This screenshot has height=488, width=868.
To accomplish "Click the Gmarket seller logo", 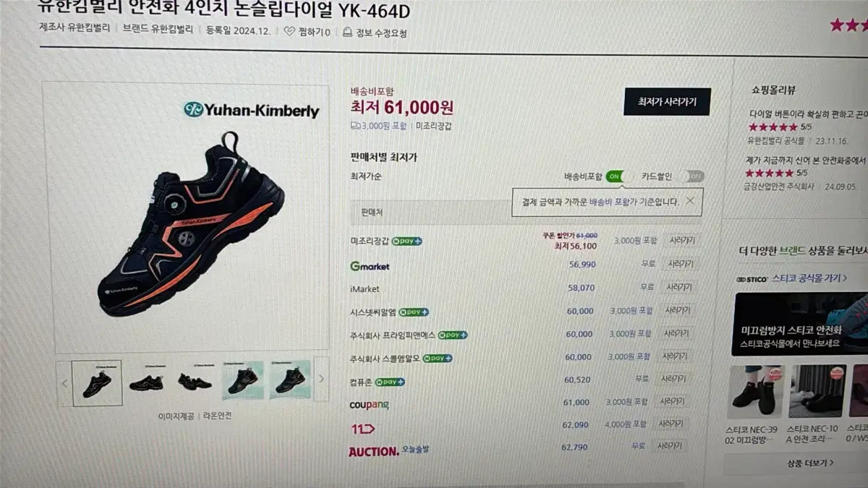I will pos(370,266).
